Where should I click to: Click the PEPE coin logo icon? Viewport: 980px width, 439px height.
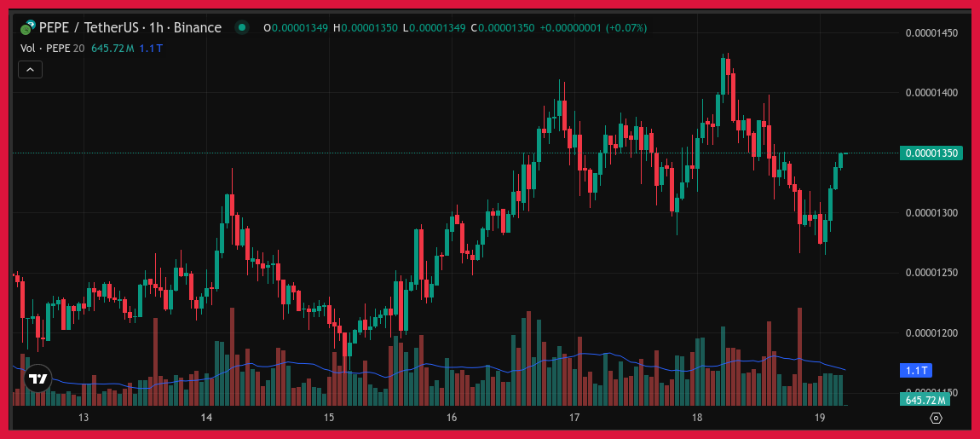tap(27, 28)
